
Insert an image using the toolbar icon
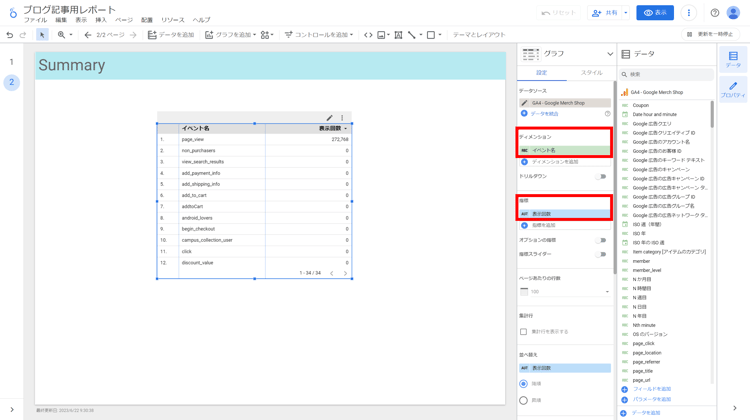coord(381,35)
